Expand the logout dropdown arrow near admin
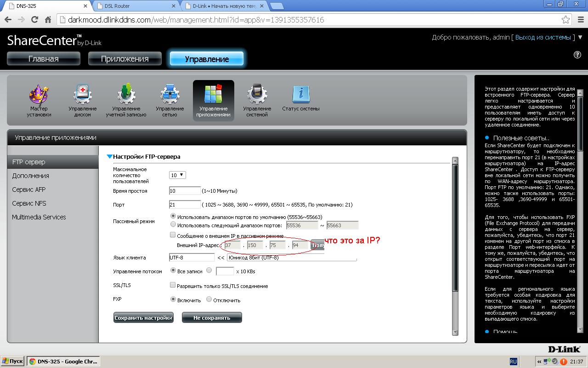 [x=579, y=38]
